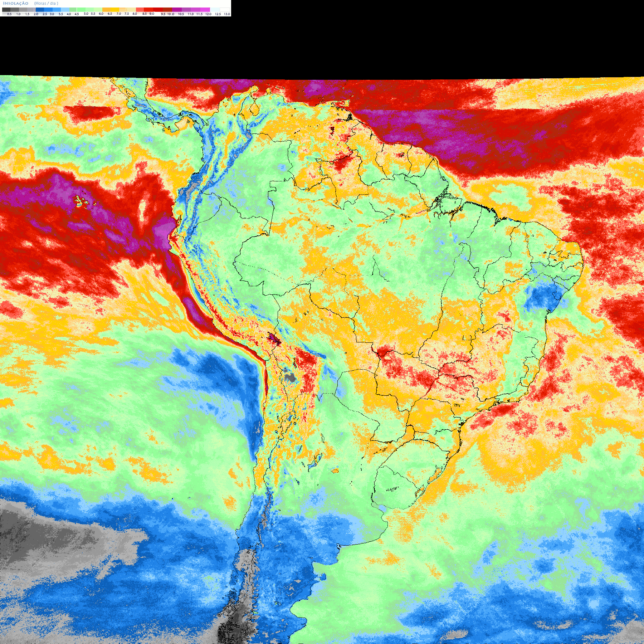This screenshot has height=644, width=644.
Task: Pick the bright red swatch between 8.5 and 9.0
Action: tap(148, 10)
